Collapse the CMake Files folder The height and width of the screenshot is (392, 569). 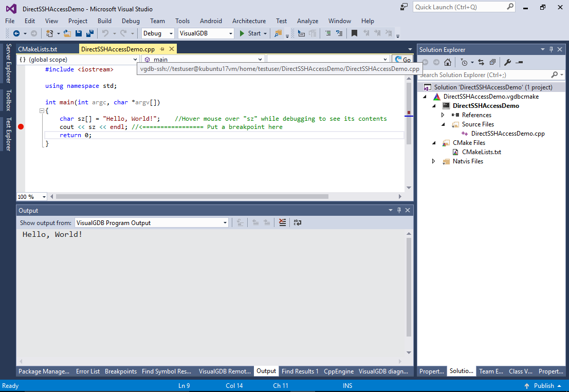pos(434,143)
